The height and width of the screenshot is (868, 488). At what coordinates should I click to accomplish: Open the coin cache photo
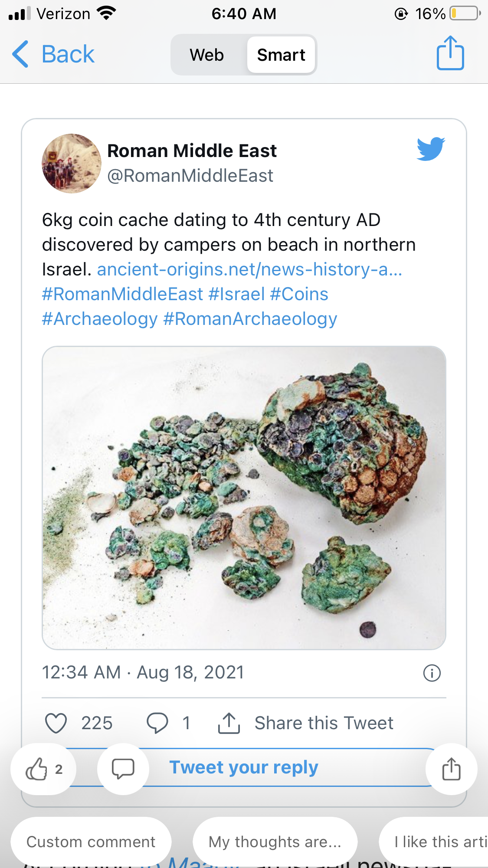pos(244,498)
